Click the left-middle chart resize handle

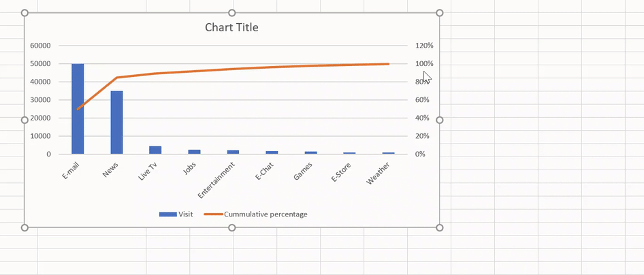(25, 120)
